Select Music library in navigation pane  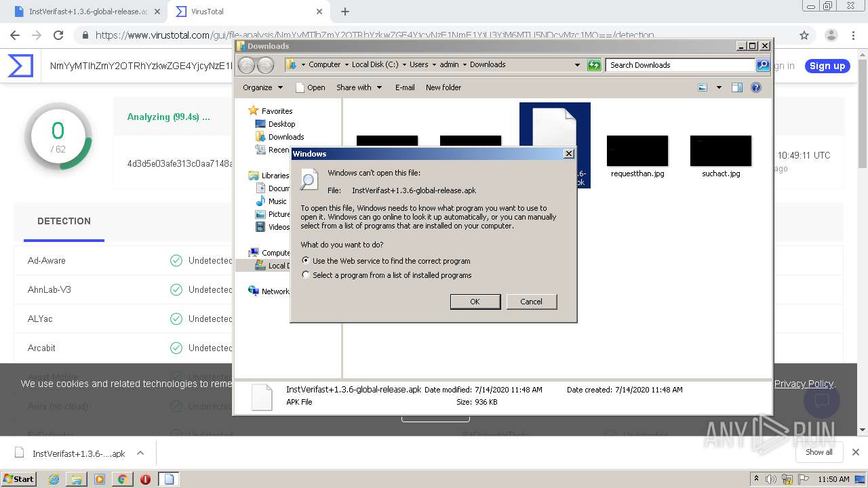coord(277,201)
